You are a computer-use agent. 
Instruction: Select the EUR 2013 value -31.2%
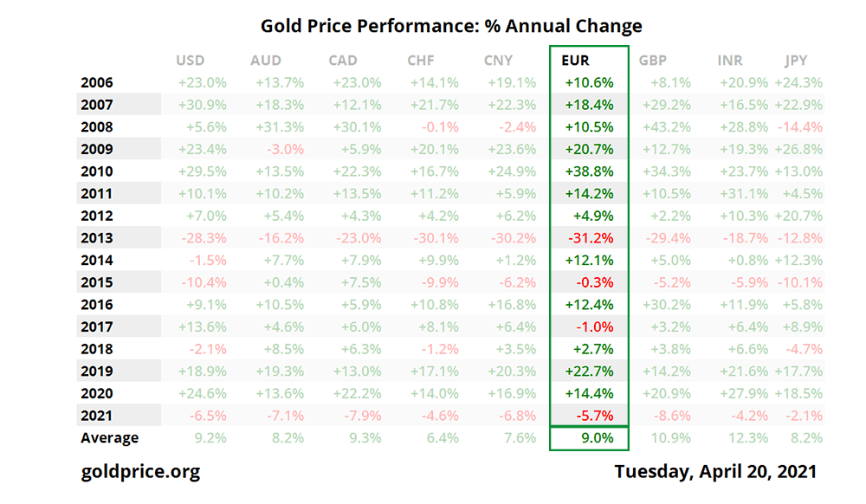click(x=589, y=238)
